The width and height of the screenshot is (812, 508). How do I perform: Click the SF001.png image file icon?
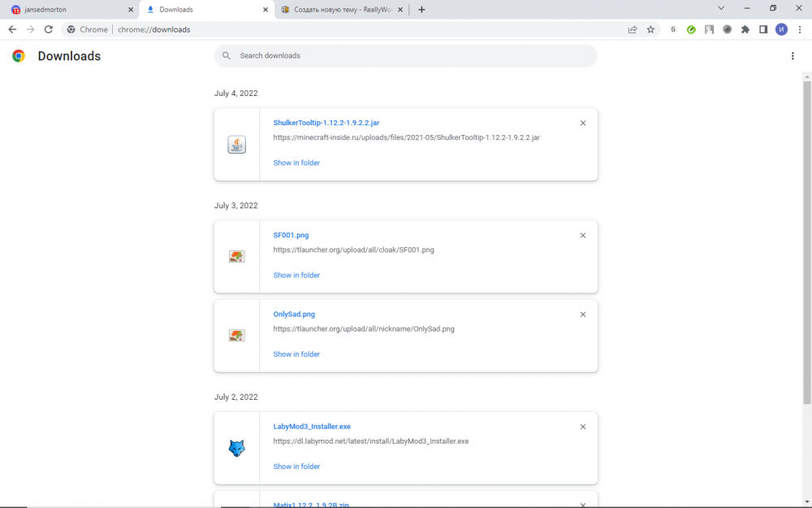236,257
